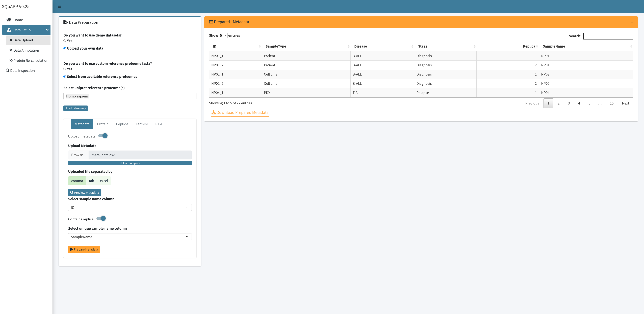Image resolution: width=644 pixels, height=314 pixels.
Task: Open the sample name column dropdown
Action: pyautogui.click(x=130, y=207)
